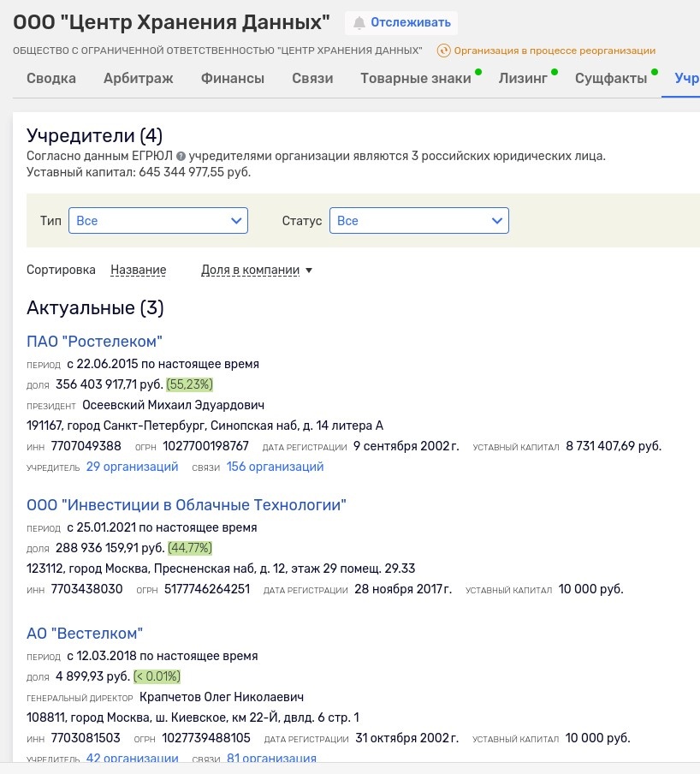Switch to the Сущфакты tab
The image size is (700, 774).
tap(611, 79)
